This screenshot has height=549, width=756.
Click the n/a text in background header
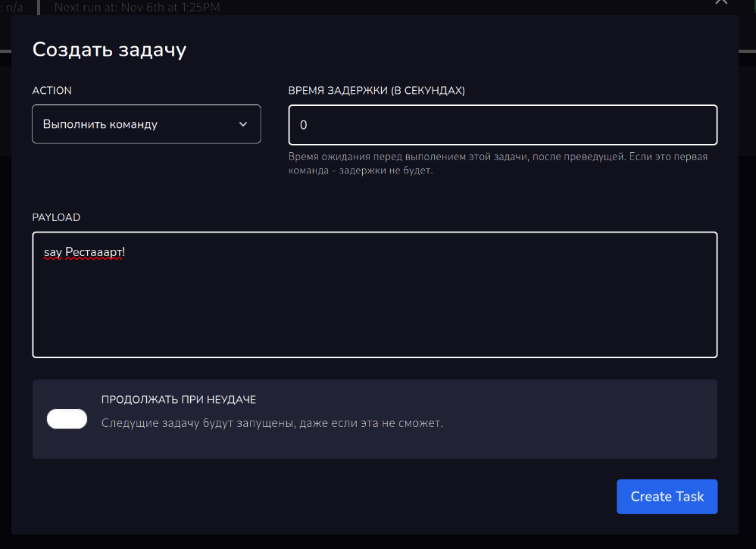tap(14, 7)
